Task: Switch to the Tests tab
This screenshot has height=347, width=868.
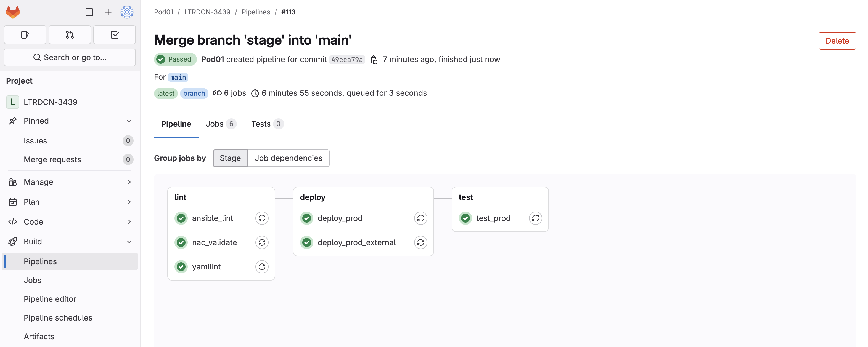Action: coord(267,124)
